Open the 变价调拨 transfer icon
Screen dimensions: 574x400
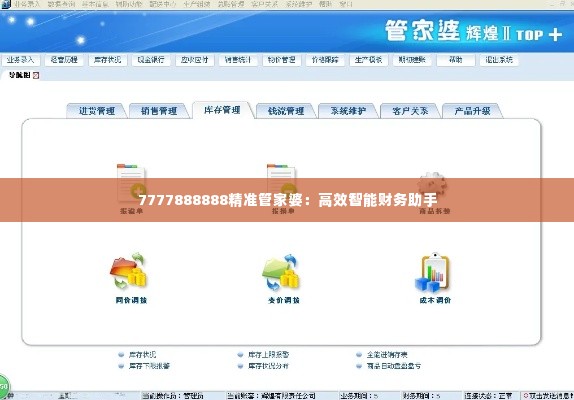(282, 272)
